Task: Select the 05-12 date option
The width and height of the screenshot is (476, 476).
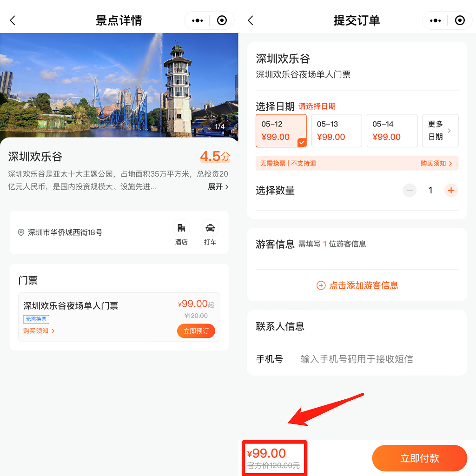Action: pos(281,131)
